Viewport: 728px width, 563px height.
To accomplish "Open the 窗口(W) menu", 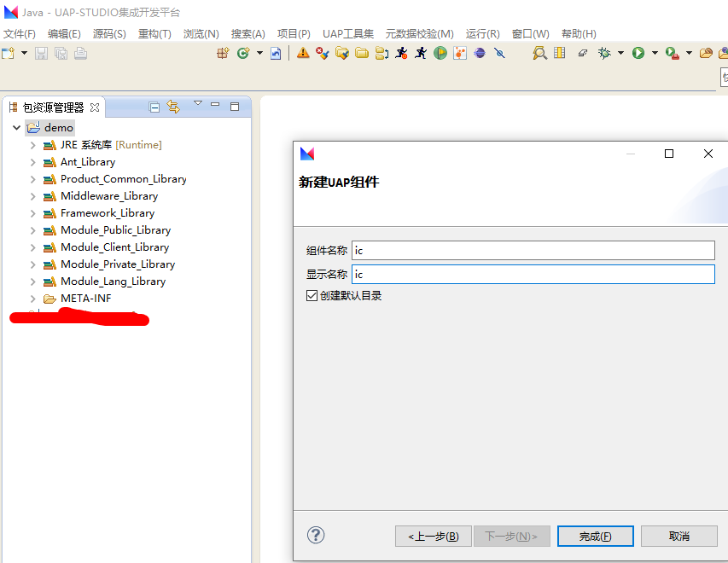I will click(x=530, y=34).
